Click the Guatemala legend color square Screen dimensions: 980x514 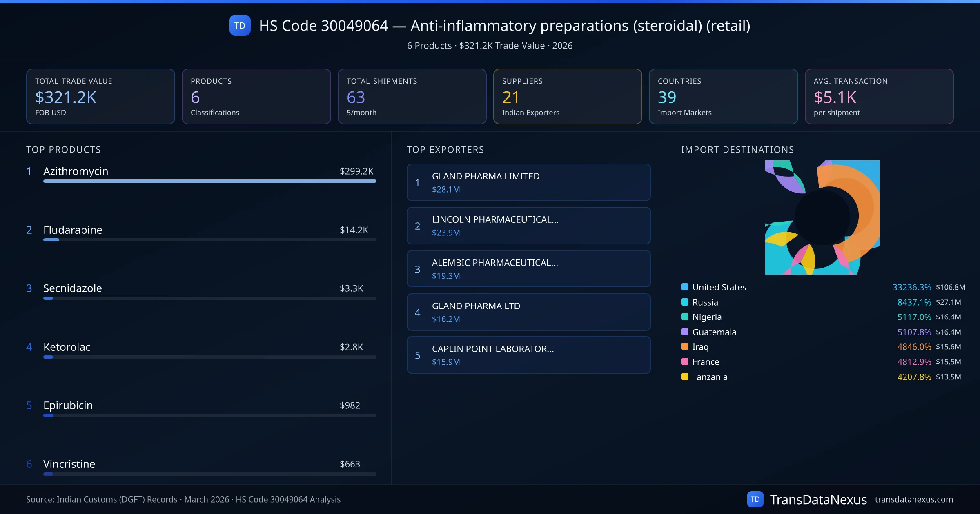pyautogui.click(x=685, y=332)
